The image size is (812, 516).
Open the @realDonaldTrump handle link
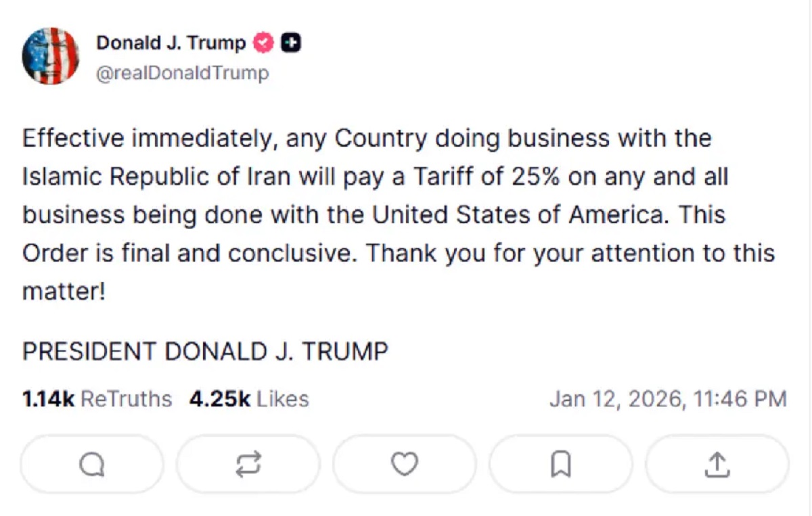click(182, 72)
